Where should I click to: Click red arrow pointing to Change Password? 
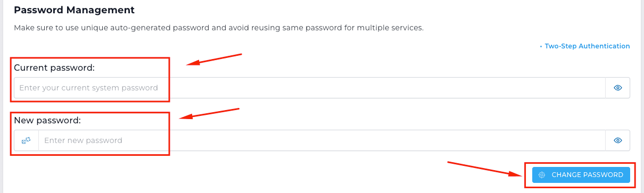pos(485,169)
